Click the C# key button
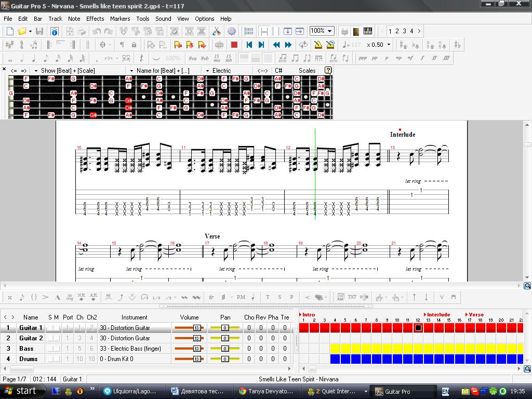The height and width of the screenshot is (399, 532). tap(278, 71)
